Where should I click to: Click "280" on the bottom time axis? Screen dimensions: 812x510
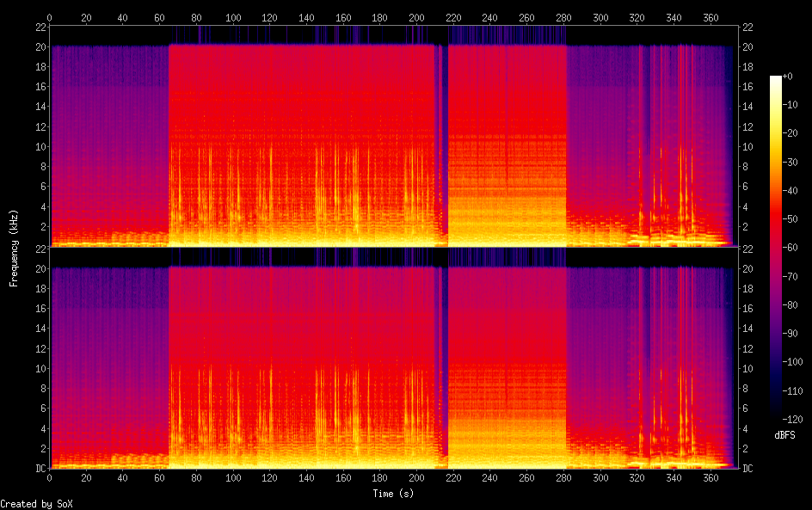click(x=563, y=478)
